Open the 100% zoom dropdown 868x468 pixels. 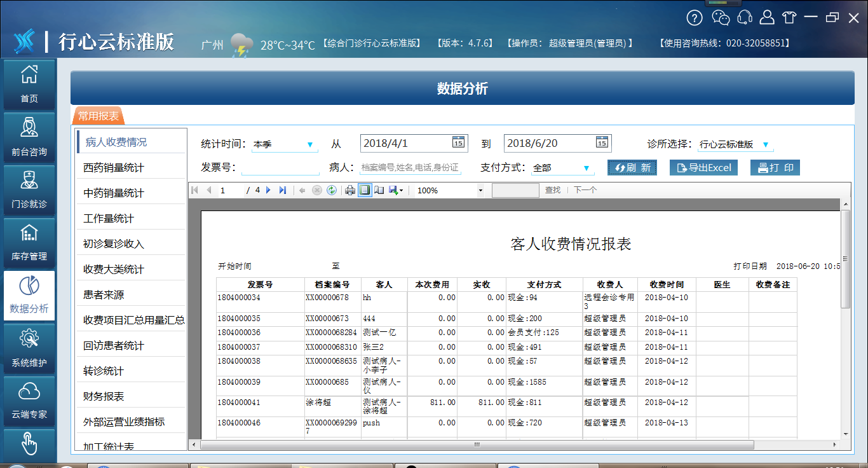click(480, 190)
